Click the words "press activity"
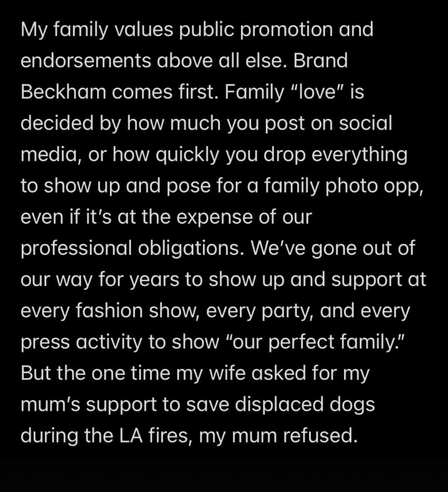 (82, 343)
